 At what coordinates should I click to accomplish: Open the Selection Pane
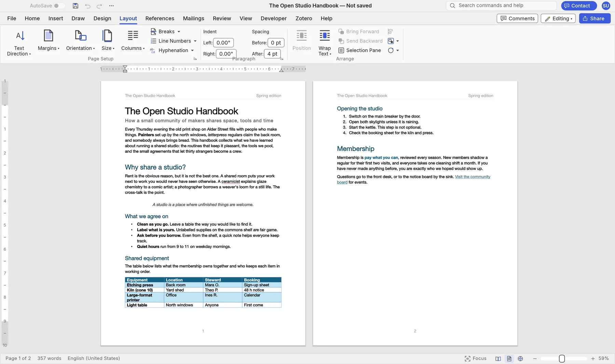point(359,50)
